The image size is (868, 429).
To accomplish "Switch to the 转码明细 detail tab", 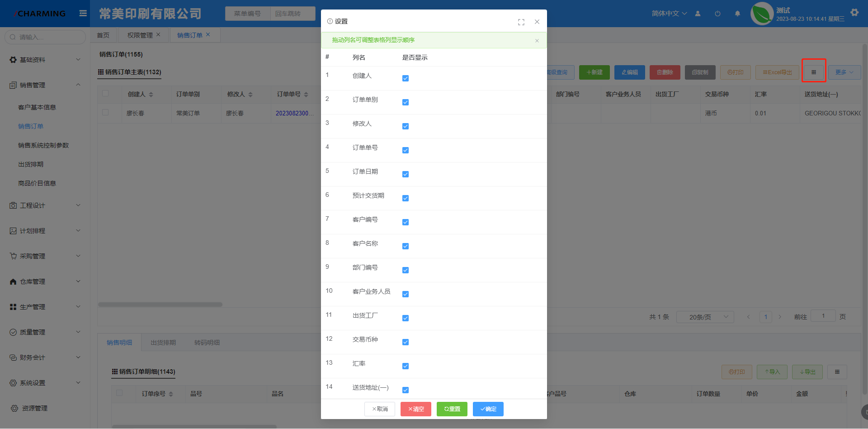I will tap(207, 343).
